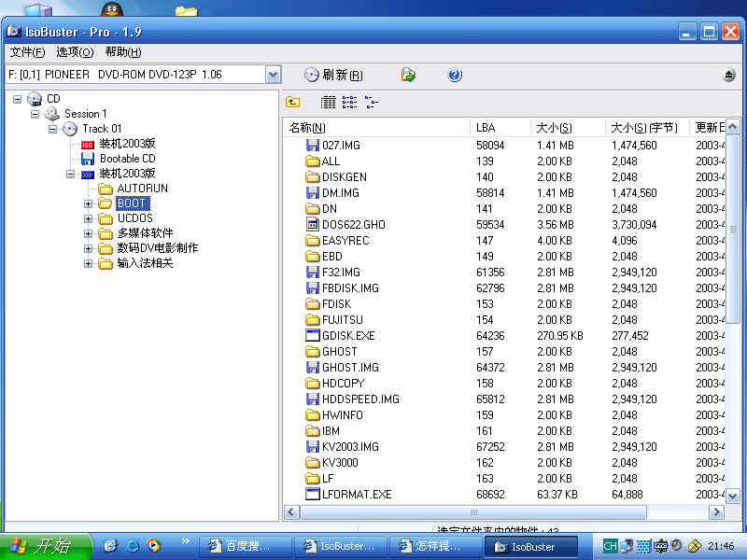
Task: Select the FUJITSU folder row
Action: pos(504,319)
